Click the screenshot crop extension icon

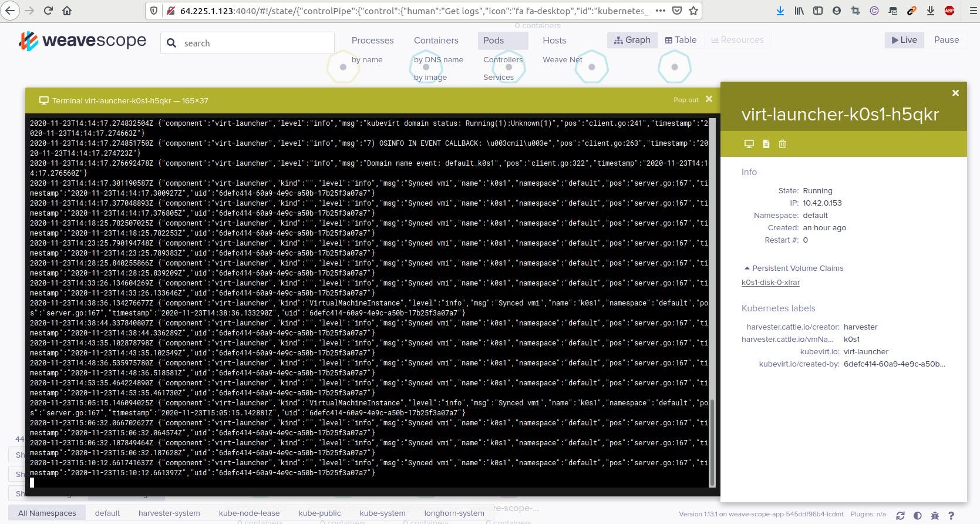pos(856,11)
